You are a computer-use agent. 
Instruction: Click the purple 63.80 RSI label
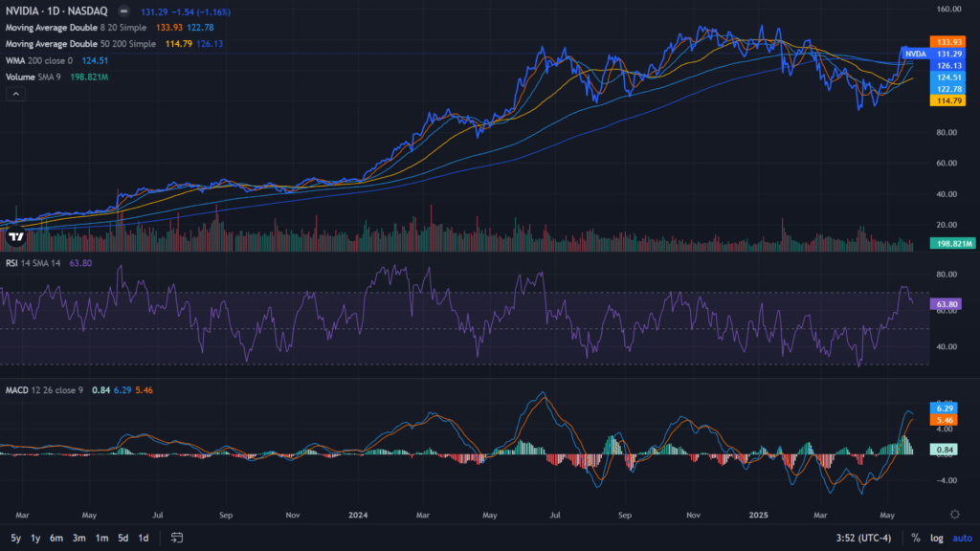click(x=947, y=304)
